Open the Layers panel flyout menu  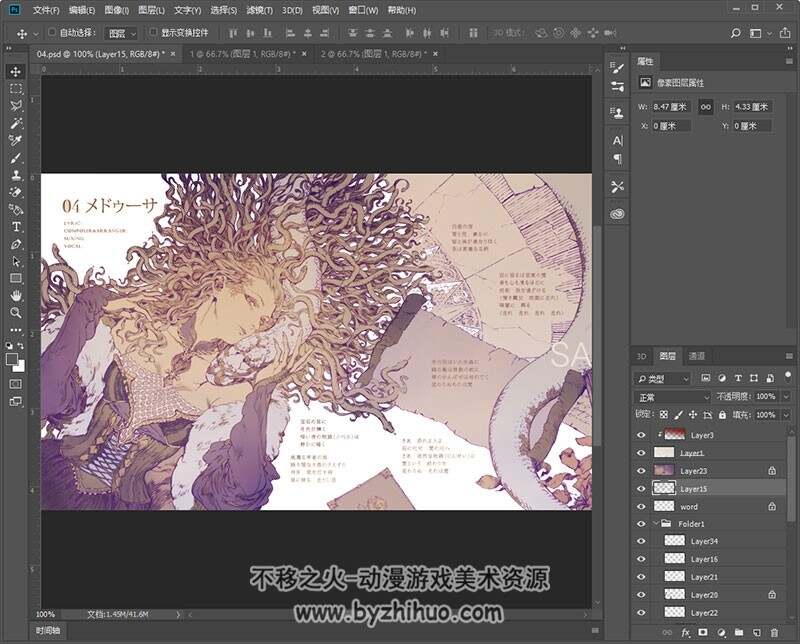pos(789,356)
